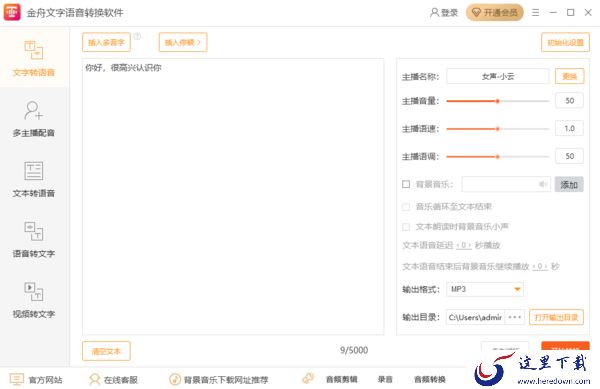Click the diamond icon on 开通会员
This screenshot has width=600, height=389.
[x=476, y=13]
